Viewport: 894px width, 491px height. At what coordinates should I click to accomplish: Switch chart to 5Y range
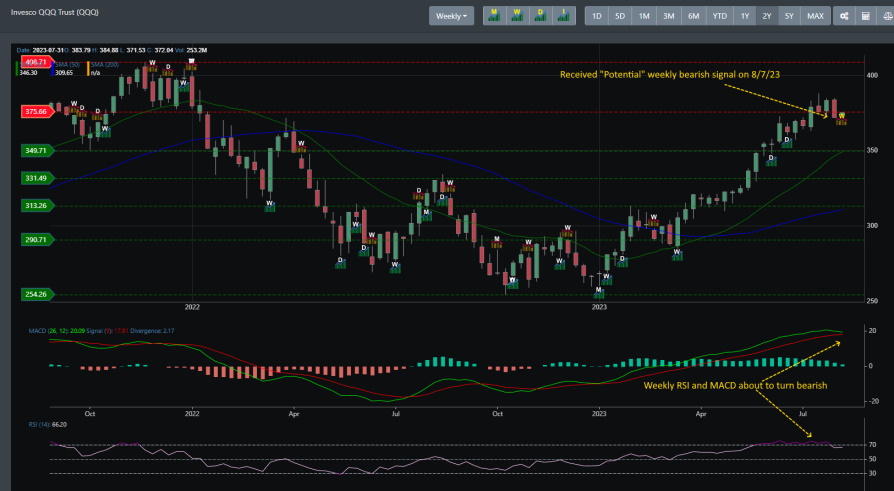click(789, 16)
